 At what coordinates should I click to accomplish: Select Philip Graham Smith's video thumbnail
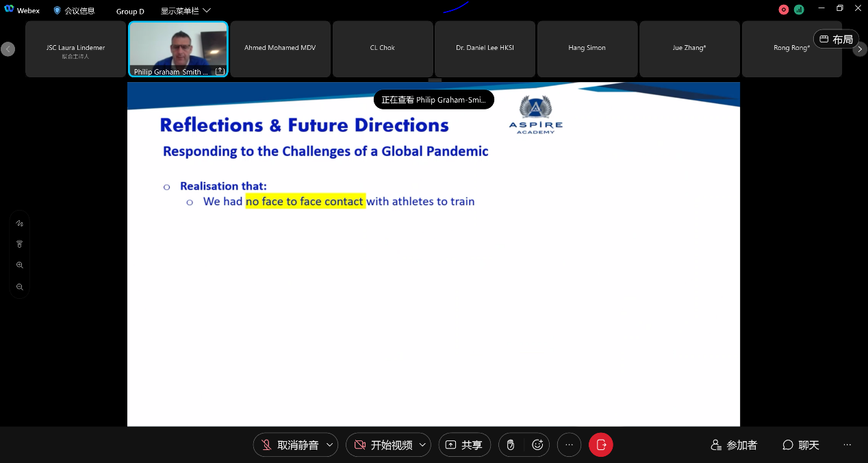click(x=178, y=49)
